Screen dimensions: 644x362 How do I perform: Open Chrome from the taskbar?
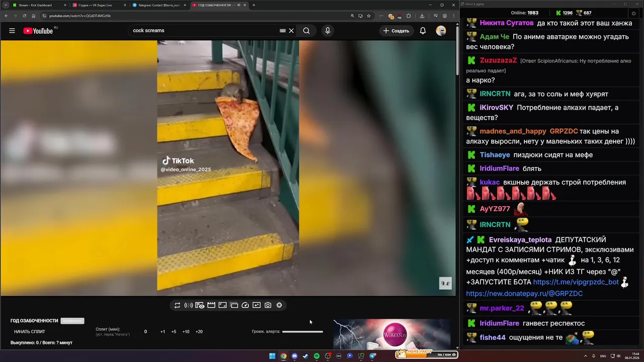(x=283, y=356)
